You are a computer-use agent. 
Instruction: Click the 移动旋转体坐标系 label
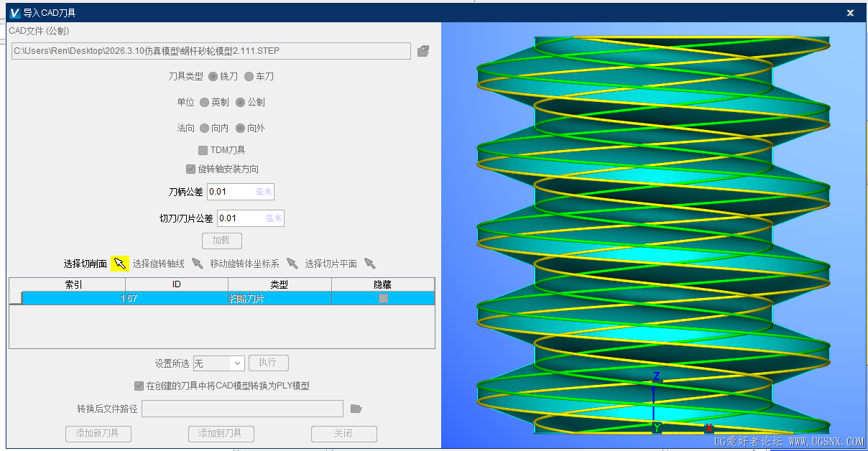tap(244, 264)
